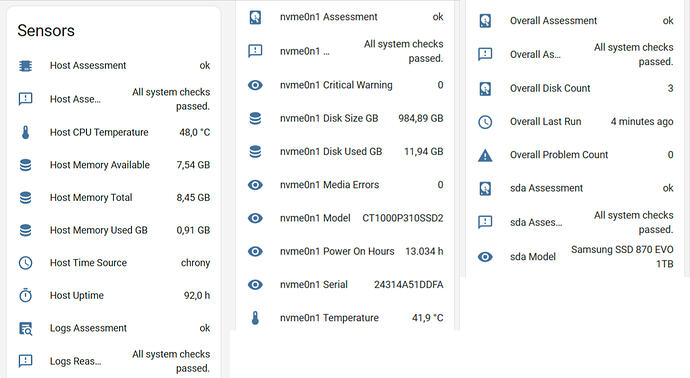The height and width of the screenshot is (378, 690).
Task: Click the Host Time Source clock icon
Action: 26,263
